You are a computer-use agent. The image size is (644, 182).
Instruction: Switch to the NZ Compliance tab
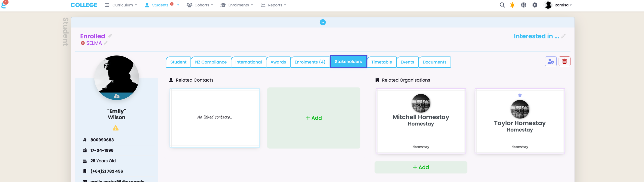point(211,62)
